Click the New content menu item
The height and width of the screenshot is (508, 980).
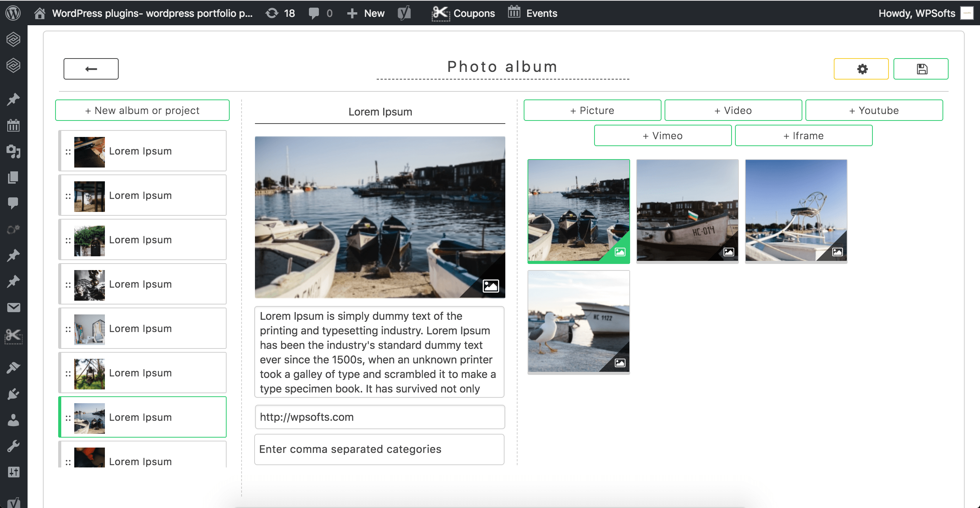click(x=366, y=13)
